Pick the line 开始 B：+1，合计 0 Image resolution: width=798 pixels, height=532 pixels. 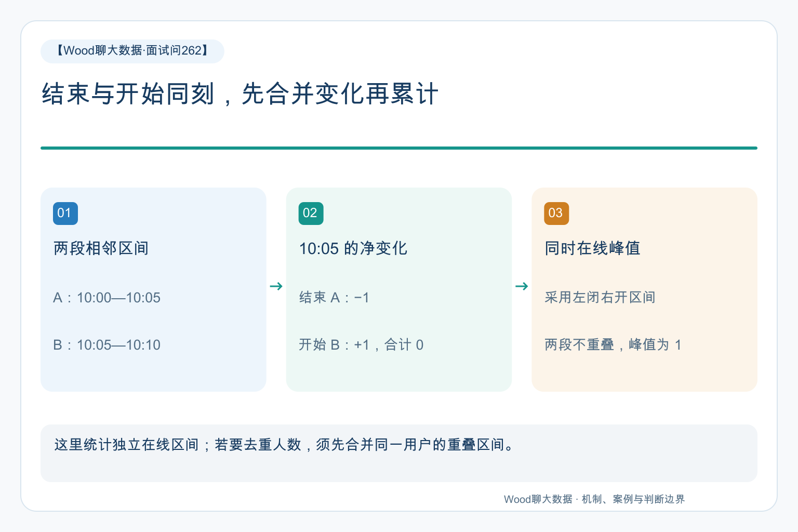pyautogui.click(x=361, y=345)
